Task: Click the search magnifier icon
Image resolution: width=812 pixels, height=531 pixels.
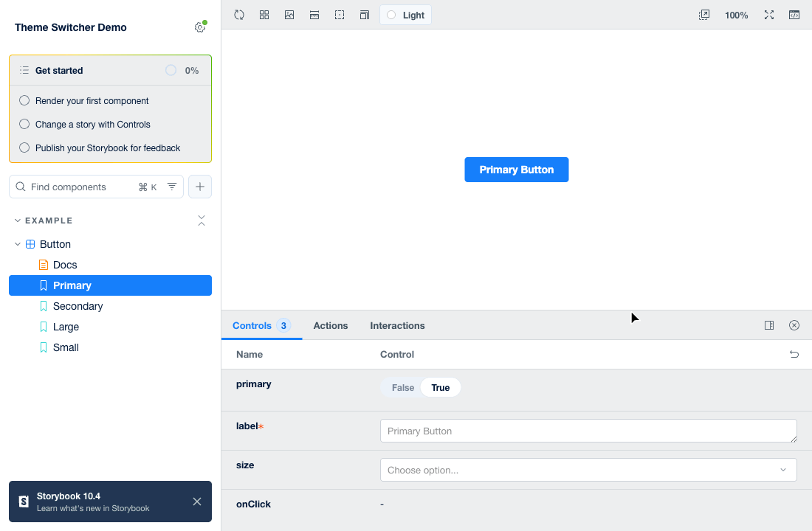Action: click(x=21, y=187)
